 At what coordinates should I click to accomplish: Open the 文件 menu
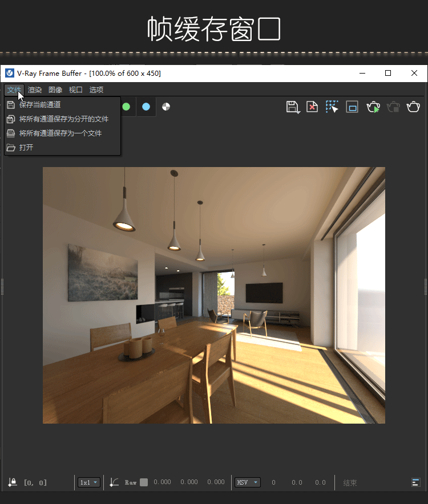(x=14, y=90)
